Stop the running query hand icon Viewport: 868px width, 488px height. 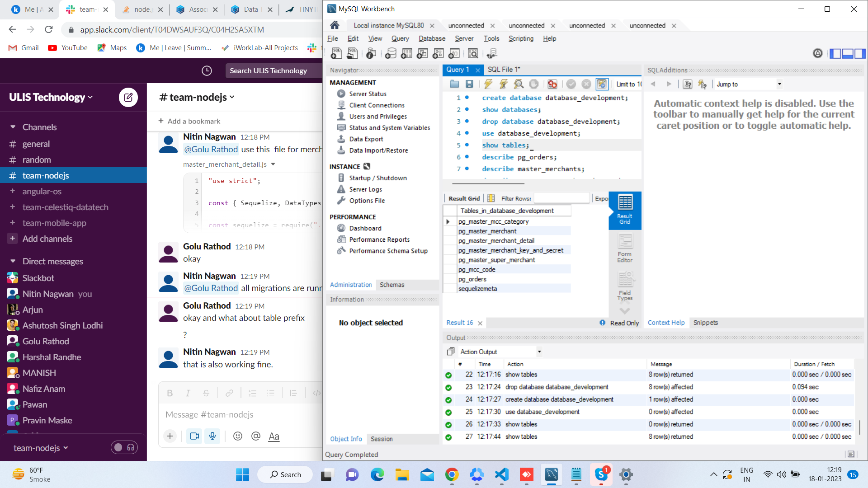tap(534, 84)
